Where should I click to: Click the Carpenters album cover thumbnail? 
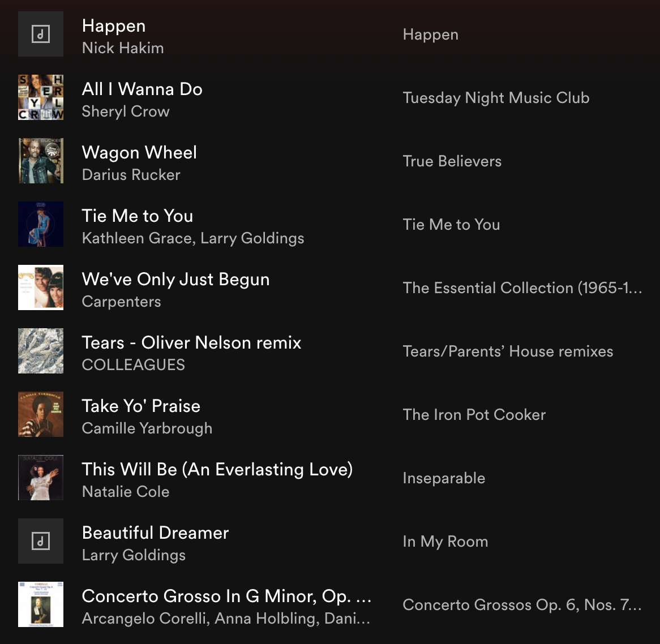point(41,287)
